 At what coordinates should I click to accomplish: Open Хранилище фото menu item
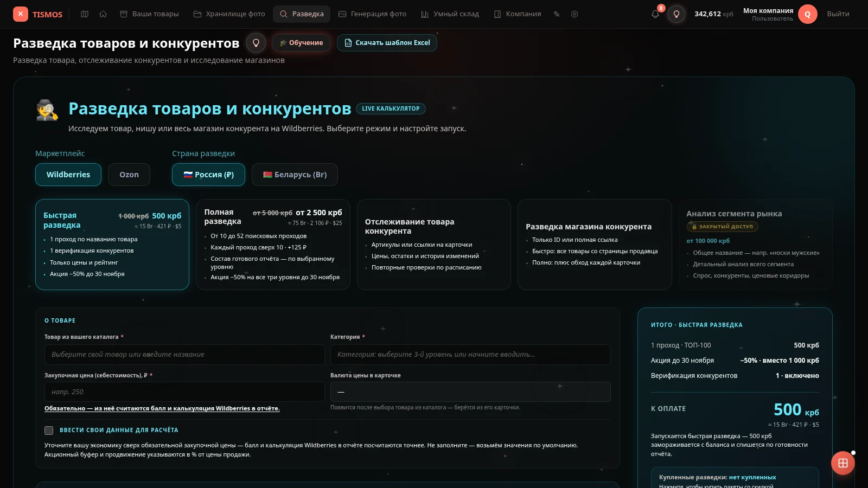(x=229, y=14)
